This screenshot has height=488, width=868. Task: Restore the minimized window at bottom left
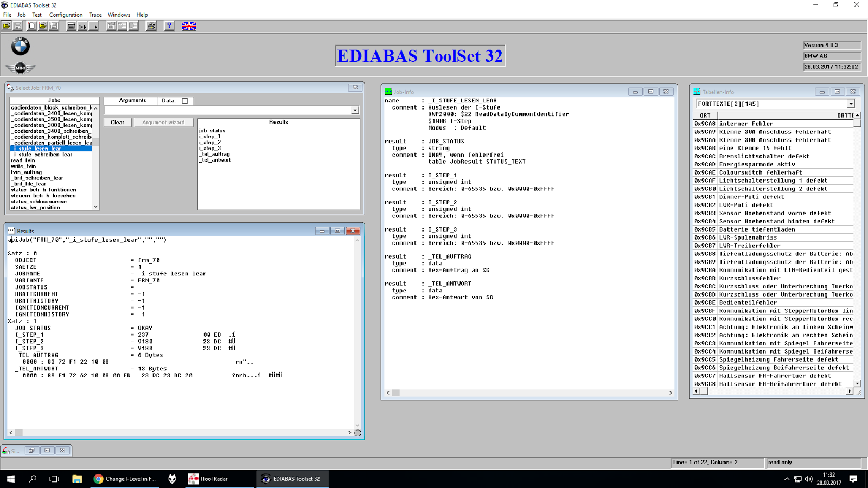[31, 451]
